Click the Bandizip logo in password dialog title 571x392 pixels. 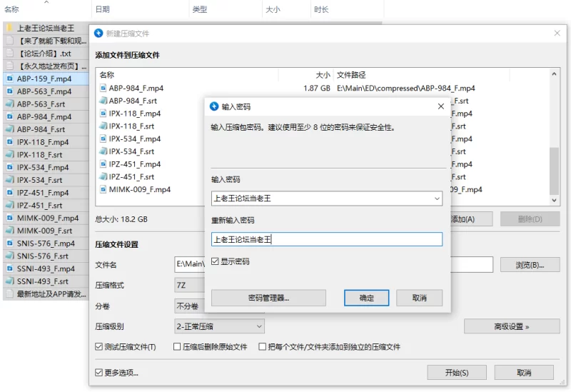tap(214, 106)
